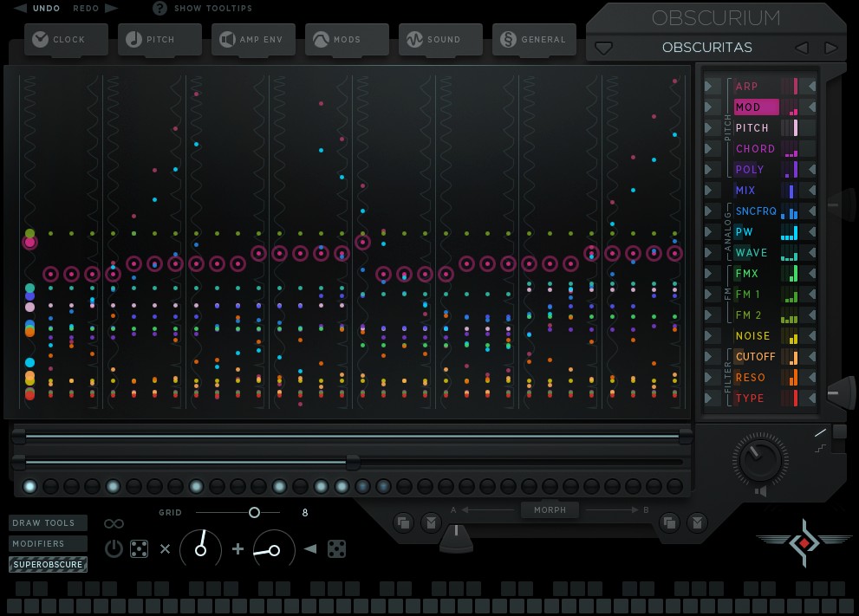This screenshot has width=859, height=616.
Task: Click the speaker volume icon below the knob
Action: 760,492
